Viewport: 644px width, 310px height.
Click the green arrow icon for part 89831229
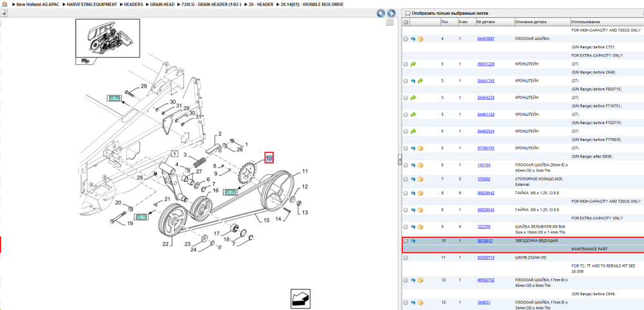pyautogui.click(x=413, y=64)
